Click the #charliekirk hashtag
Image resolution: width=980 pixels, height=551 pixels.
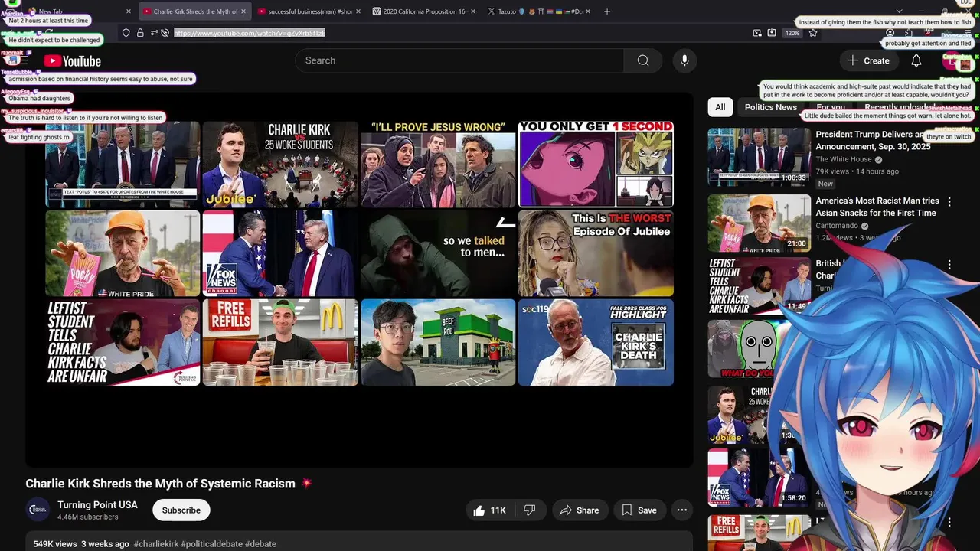pyautogui.click(x=156, y=544)
